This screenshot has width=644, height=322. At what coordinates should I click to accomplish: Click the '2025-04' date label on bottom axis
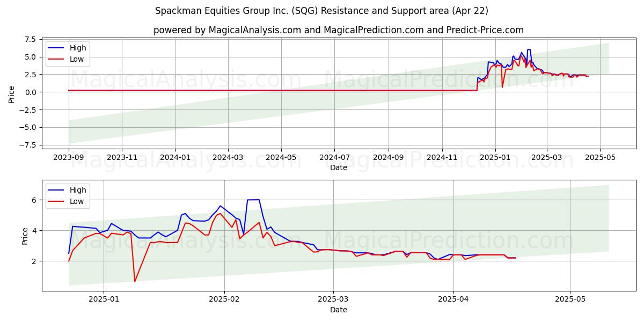[x=453, y=299]
